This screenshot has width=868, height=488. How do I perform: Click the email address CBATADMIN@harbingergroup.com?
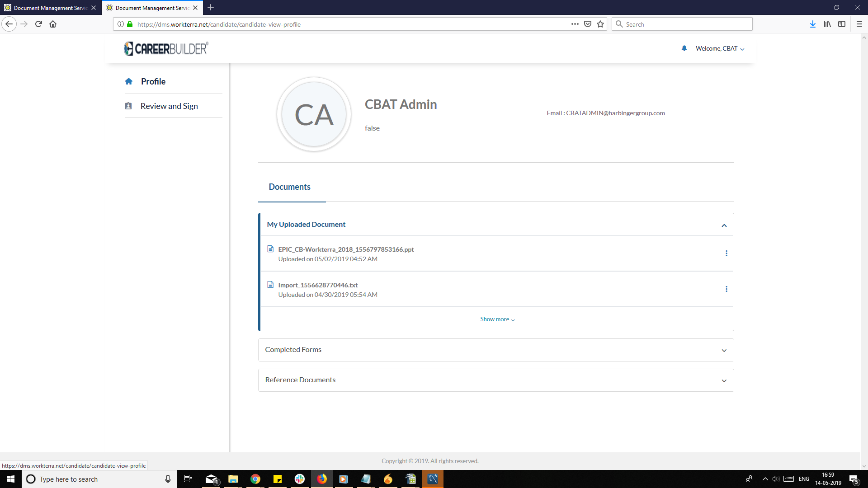(615, 113)
